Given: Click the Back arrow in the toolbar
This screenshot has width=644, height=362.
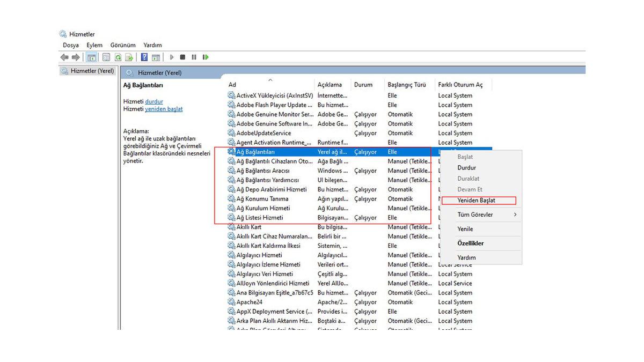Looking at the screenshot, I should 64,57.
